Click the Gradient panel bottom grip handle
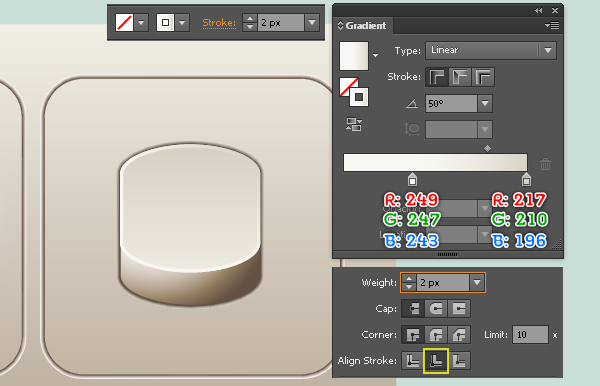The width and height of the screenshot is (600, 386). 447,254
